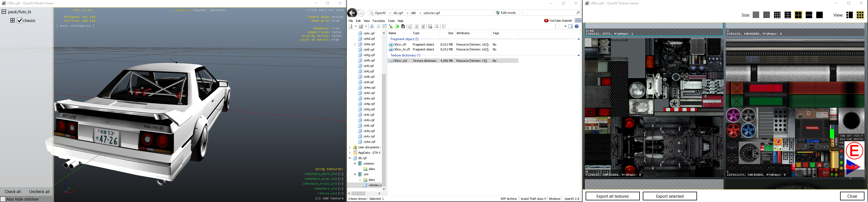Select the two-row thumbnail size icon

click(x=809, y=15)
